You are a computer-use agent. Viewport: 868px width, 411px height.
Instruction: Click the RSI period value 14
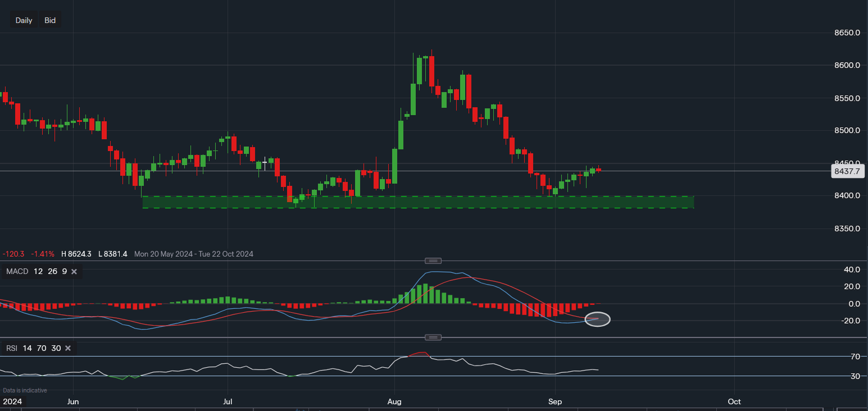pyautogui.click(x=28, y=348)
